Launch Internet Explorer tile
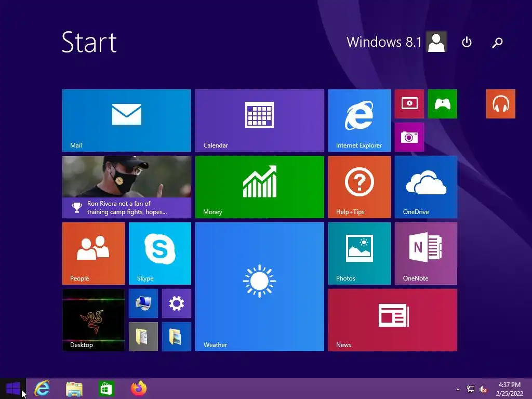The height and width of the screenshot is (399, 532). tap(360, 121)
